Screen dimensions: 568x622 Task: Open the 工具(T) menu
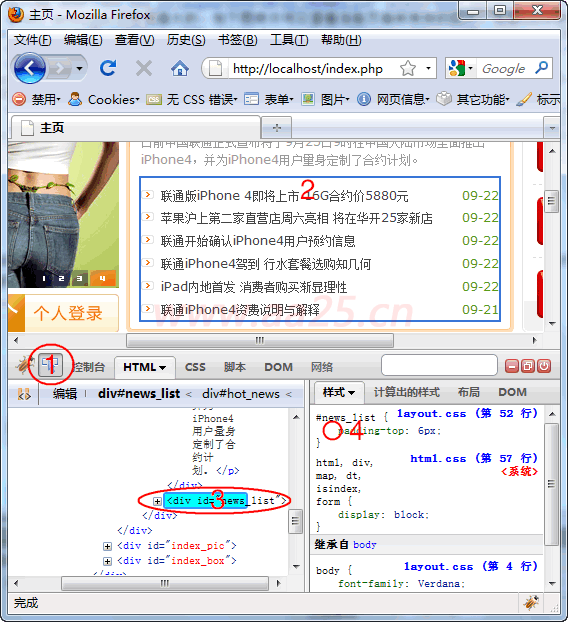tap(289, 40)
